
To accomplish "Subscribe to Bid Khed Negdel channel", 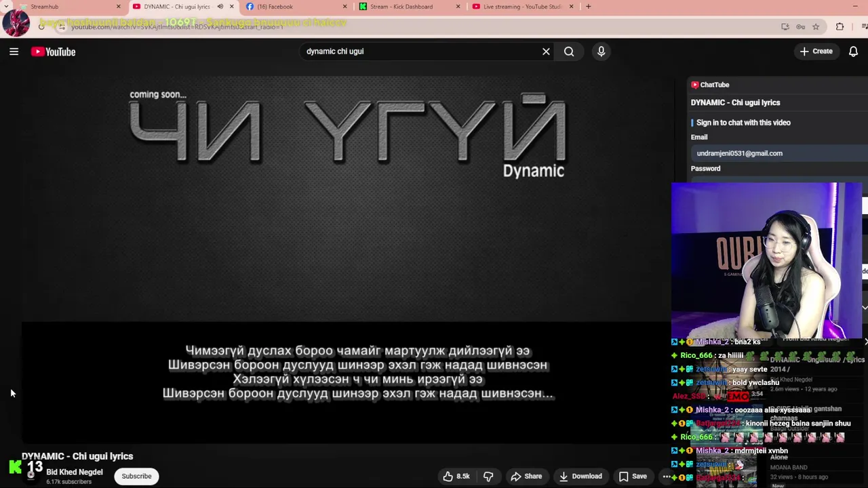I will pos(136,476).
